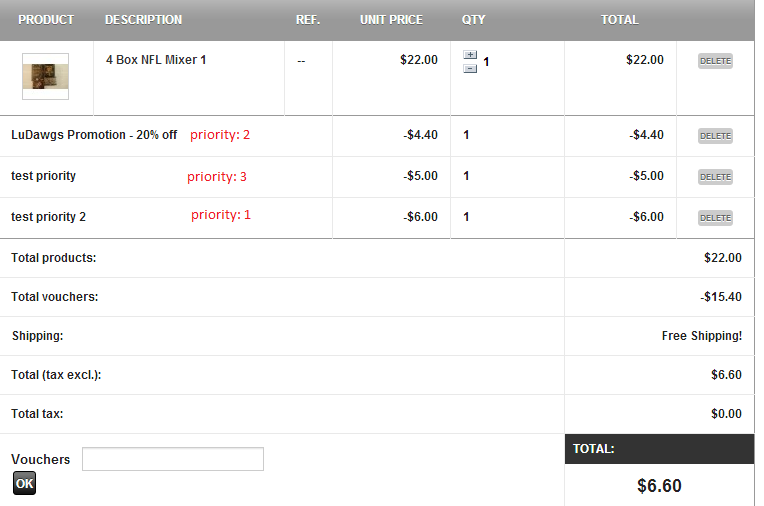Open the NFL Mixer product thumbnail
Image resolution: width=764 pixels, height=506 pixels.
(45, 76)
